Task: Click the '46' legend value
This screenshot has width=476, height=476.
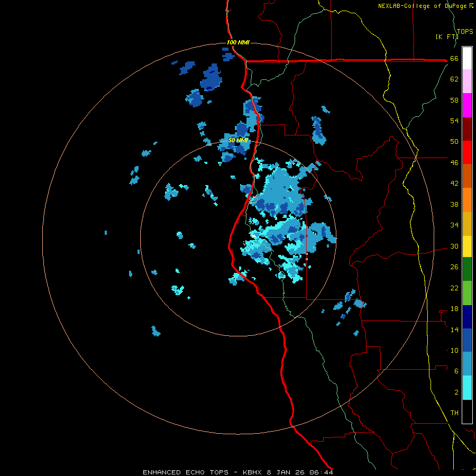Action: pyautogui.click(x=454, y=163)
